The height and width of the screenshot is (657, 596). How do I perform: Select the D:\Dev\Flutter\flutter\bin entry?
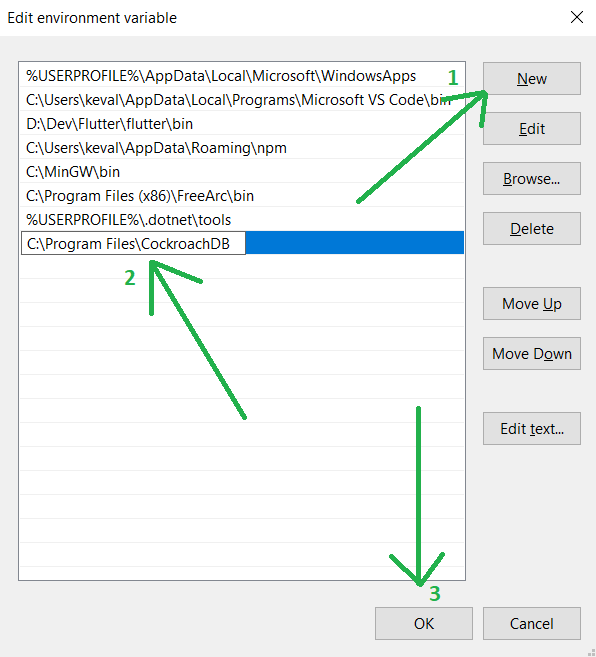(242, 124)
